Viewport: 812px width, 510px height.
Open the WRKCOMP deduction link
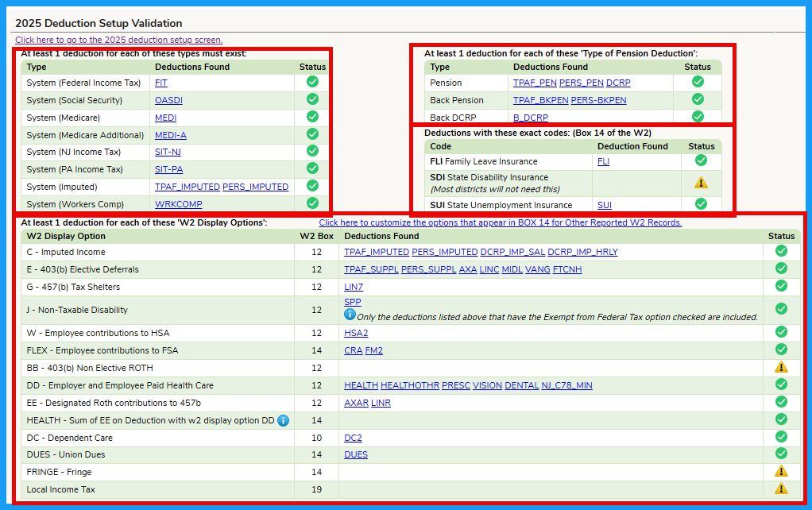pos(179,204)
